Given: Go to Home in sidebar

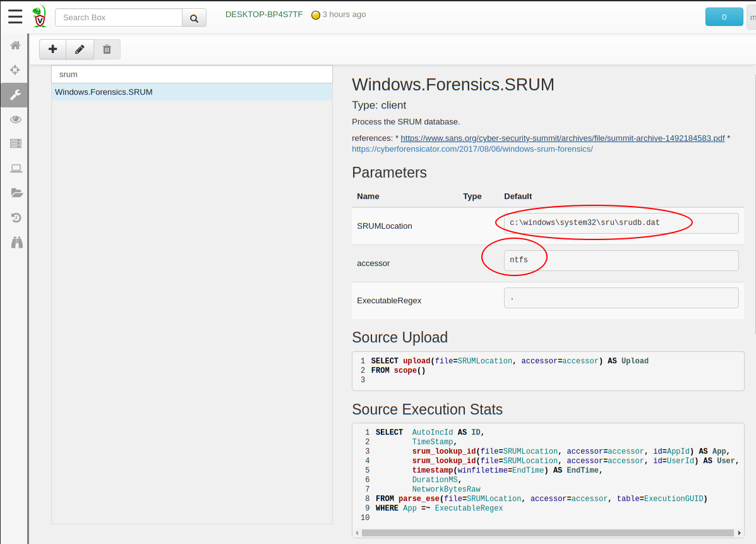Looking at the screenshot, I should (x=16, y=45).
